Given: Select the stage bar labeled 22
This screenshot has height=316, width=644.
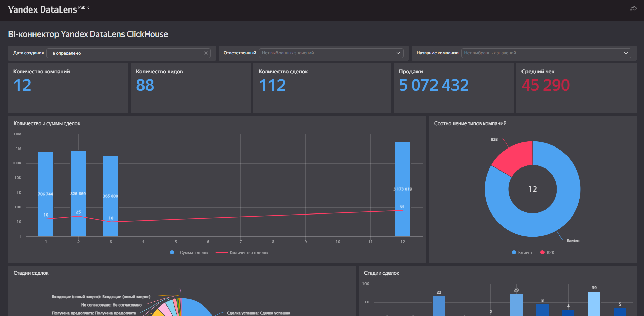Looking at the screenshot, I should click(x=439, y=306).
